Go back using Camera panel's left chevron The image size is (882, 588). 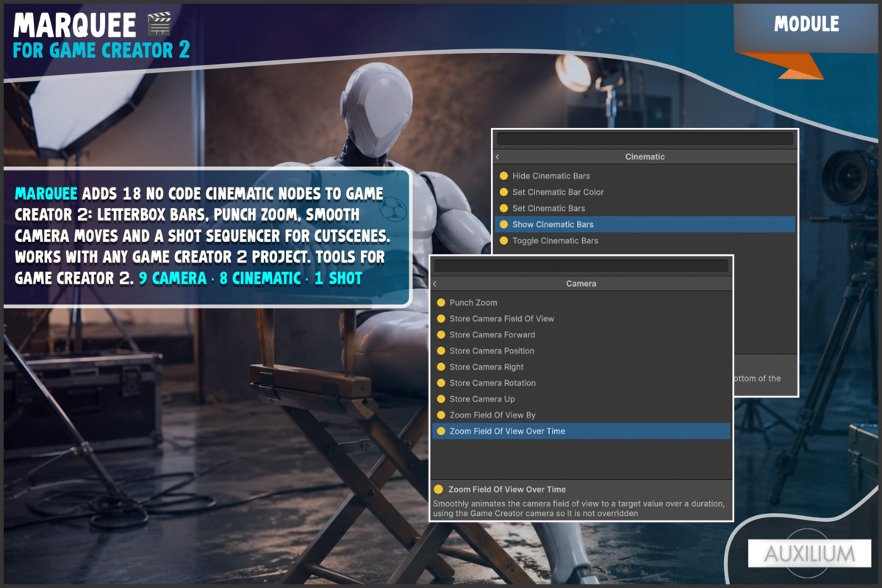[x=435, y=284]
